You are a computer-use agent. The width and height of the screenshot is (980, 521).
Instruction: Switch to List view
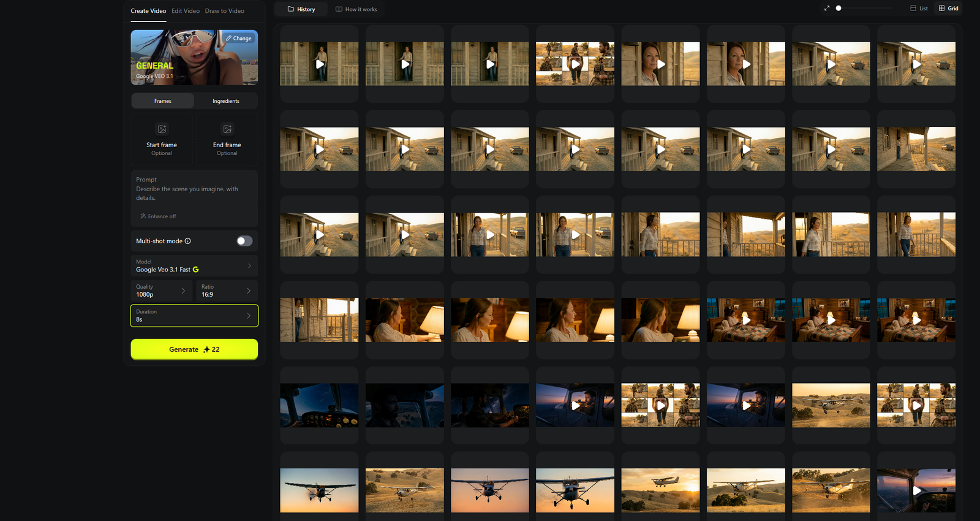pos(919,9)
